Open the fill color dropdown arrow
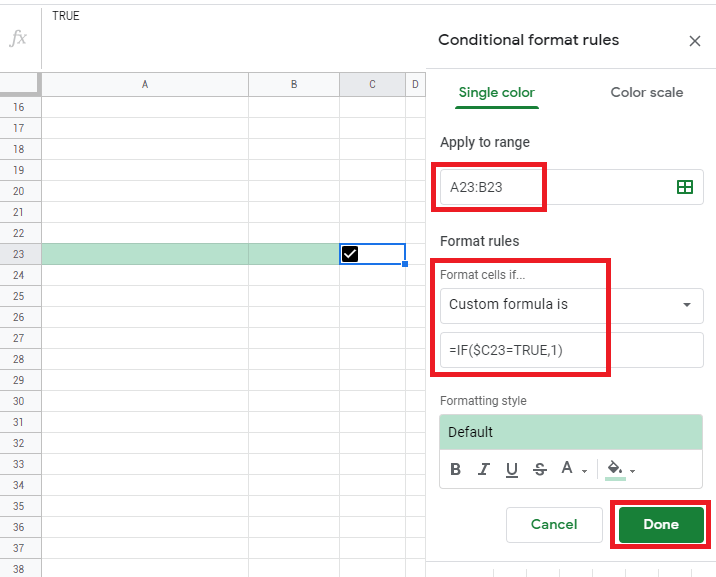 (x=633, y=471)
